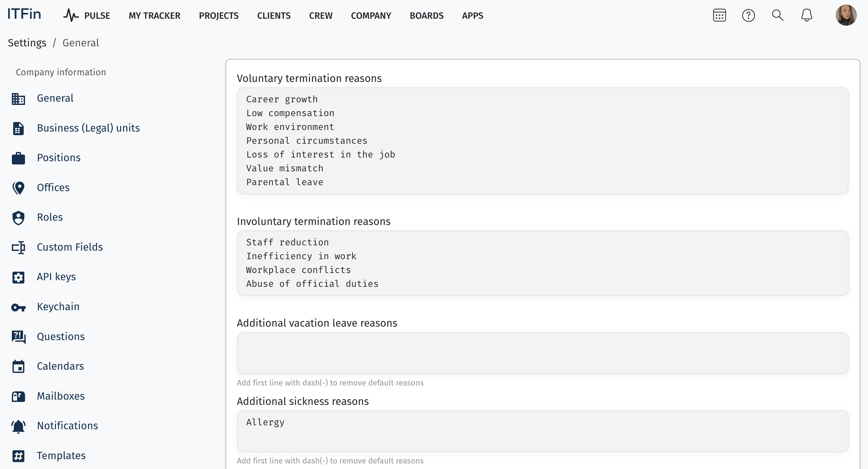868x469 pixels.
Task: Click into Involuntary termination reasons textarea
Action: point(543,263)
